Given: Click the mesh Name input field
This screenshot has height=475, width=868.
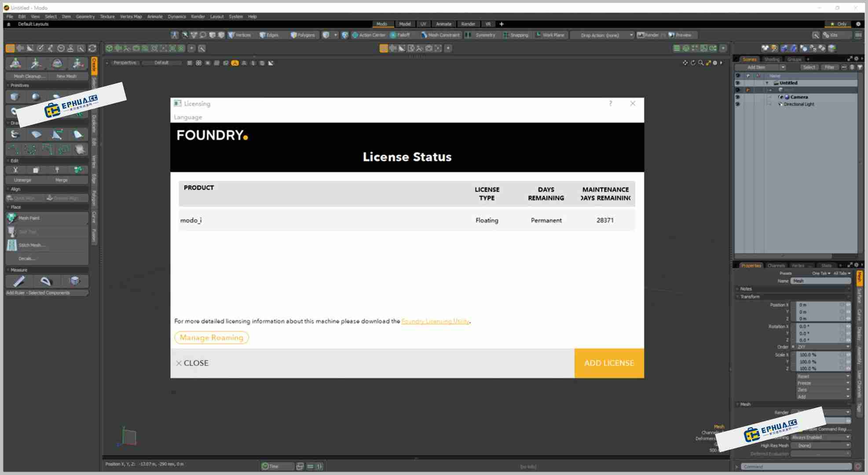Looking at the screenshot, I should click(820, 281).
